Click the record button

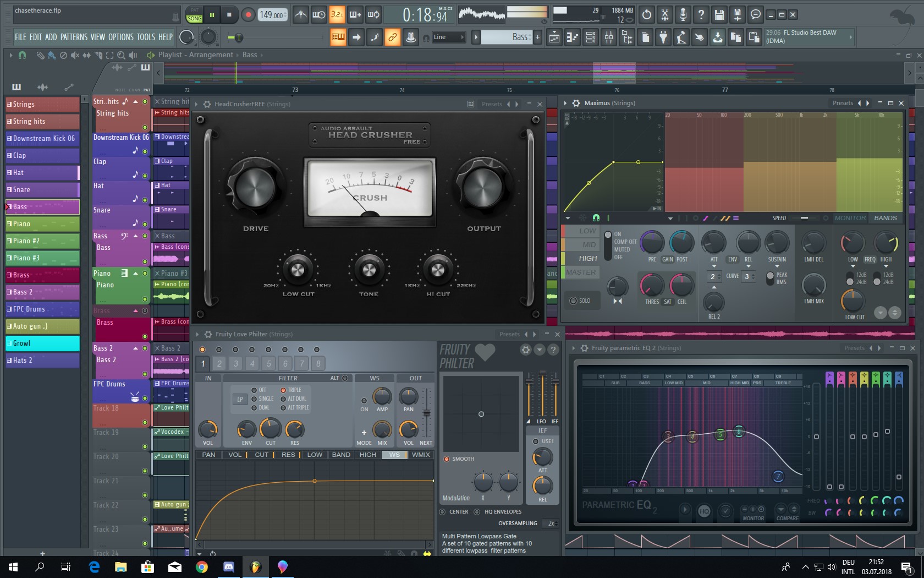click(x=248, y=15)
